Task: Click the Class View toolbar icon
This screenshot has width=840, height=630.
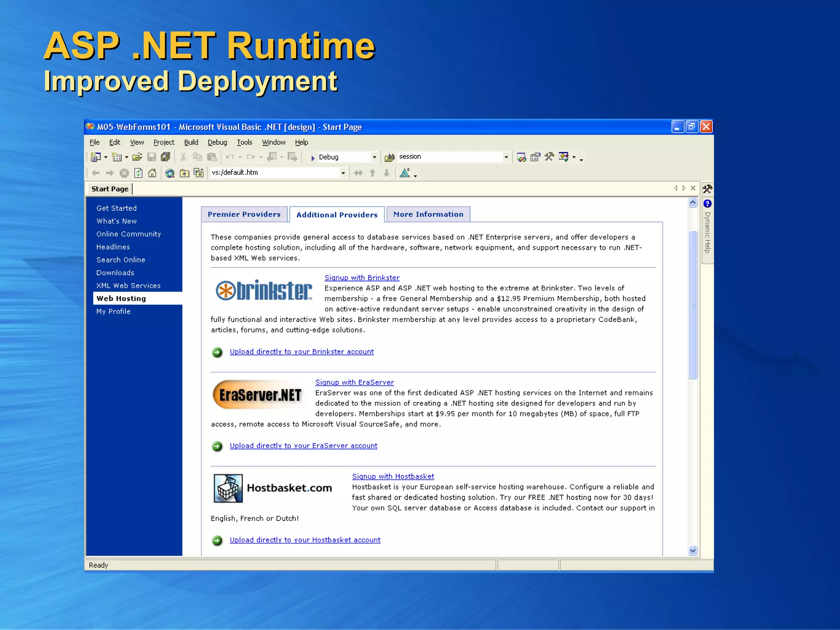Action: click(564, 157)
